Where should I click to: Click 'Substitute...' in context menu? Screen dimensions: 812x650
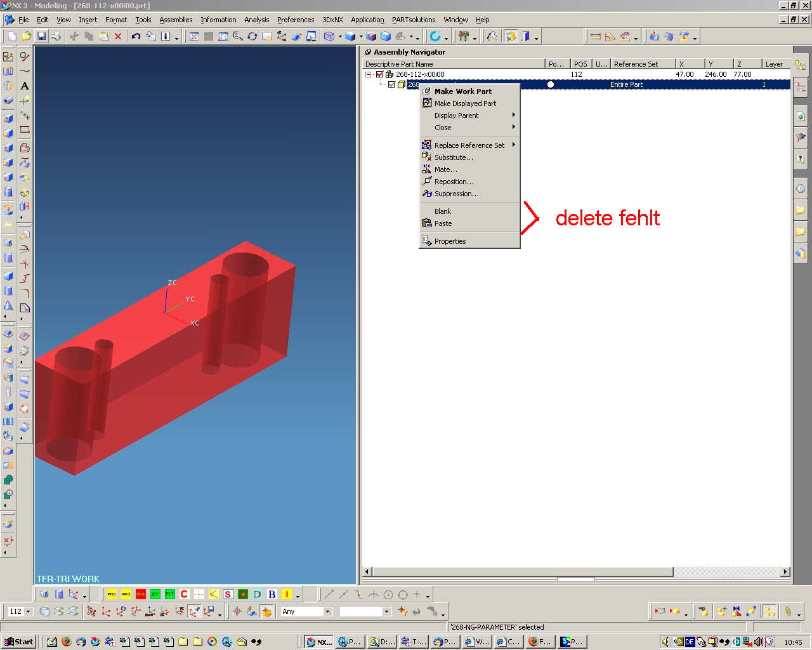[469, 157]
